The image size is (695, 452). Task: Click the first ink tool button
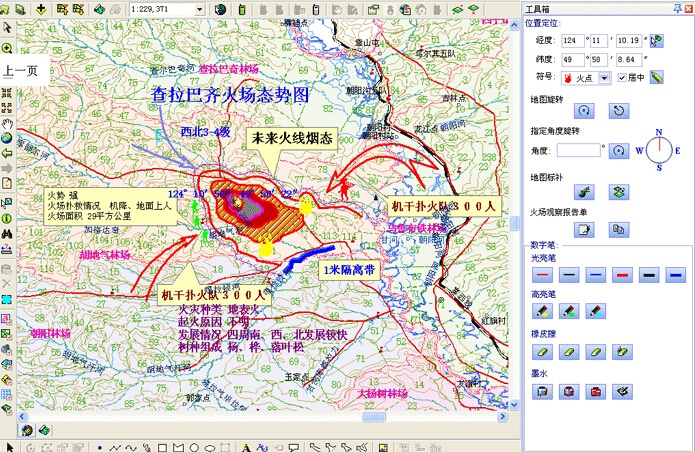point(542,391)
